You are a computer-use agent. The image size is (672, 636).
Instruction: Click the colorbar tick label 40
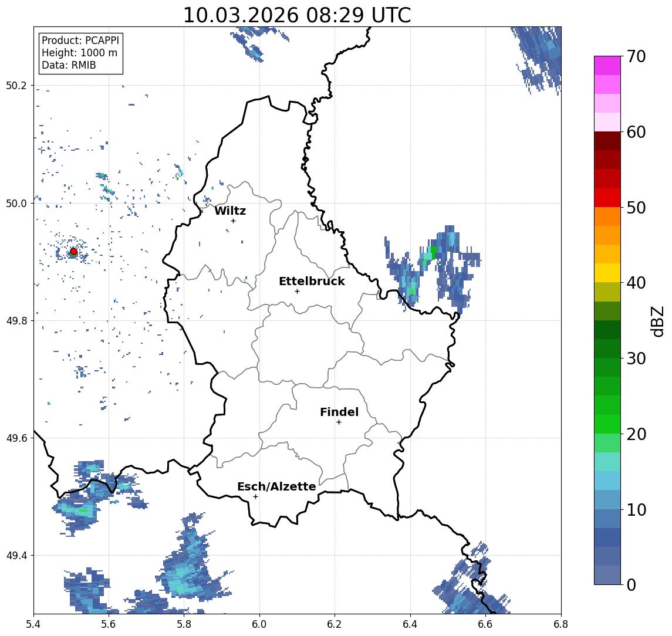pos(636,283)
